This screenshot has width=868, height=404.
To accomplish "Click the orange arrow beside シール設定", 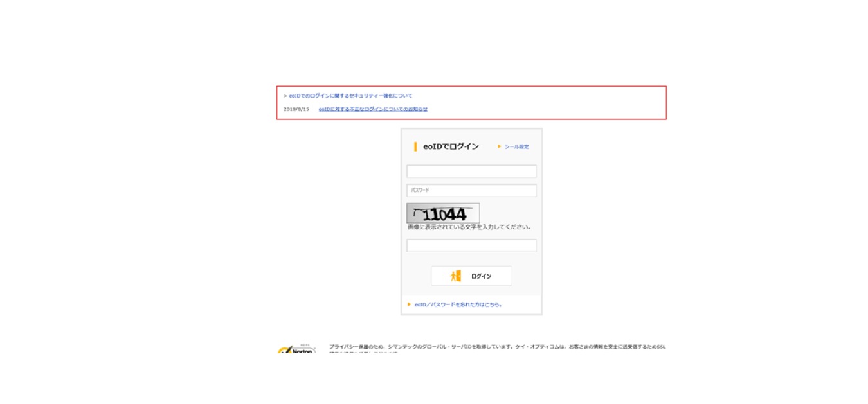I will pyautogui.click(x=499, y=146).
